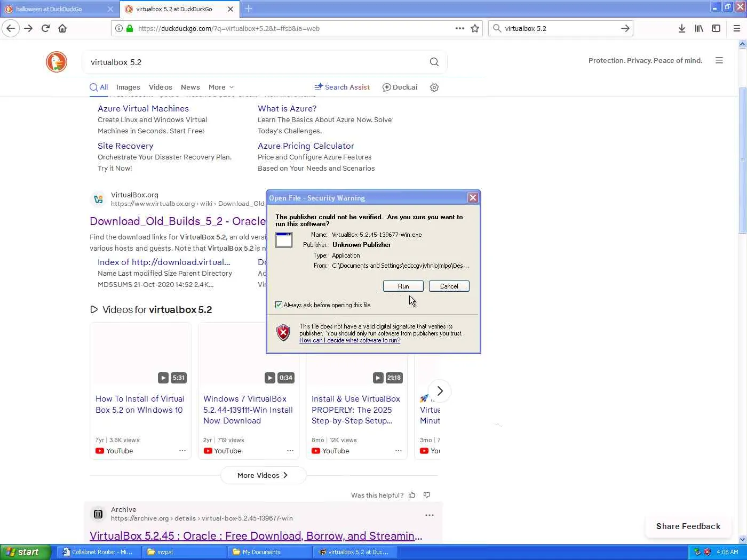Screen dimensions: 747x560
Task: Bookmark this page with the star icon
Action: [x=475, y=28]
